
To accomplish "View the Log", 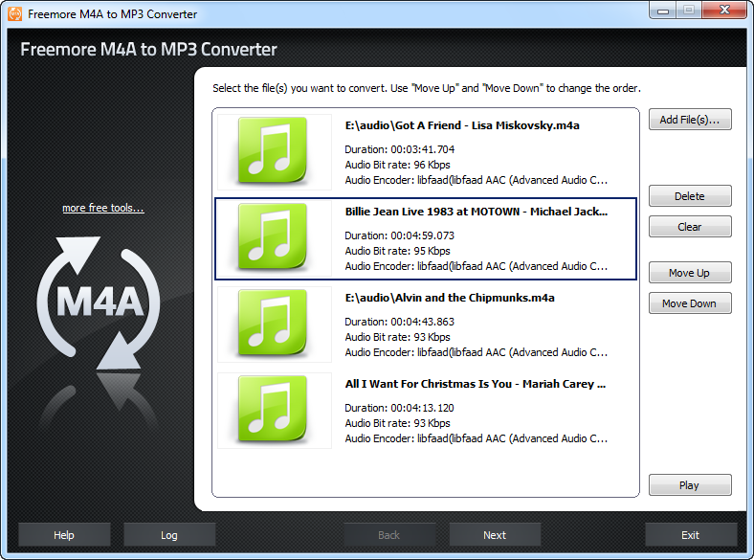I will coord(169,535).
